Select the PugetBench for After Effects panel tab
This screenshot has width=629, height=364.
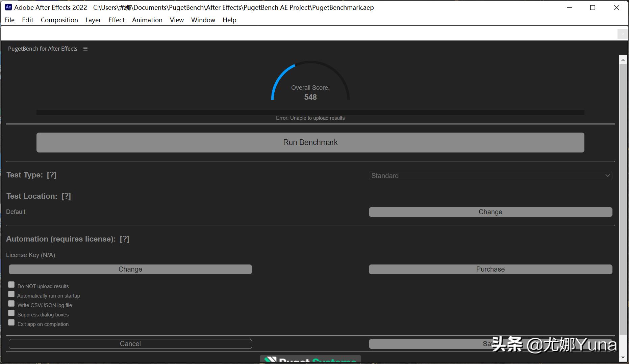pyautogui.click(x=43, y=49)
